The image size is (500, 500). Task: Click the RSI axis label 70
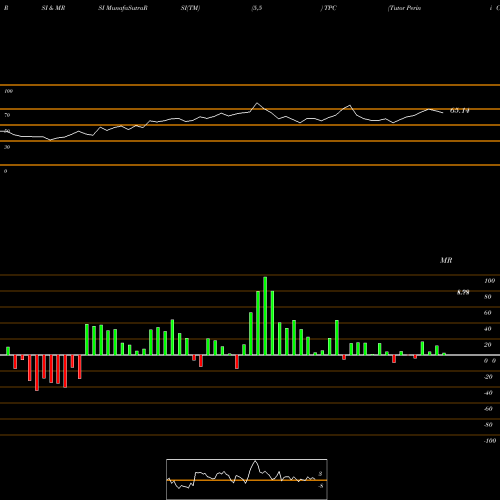(7, 115)
